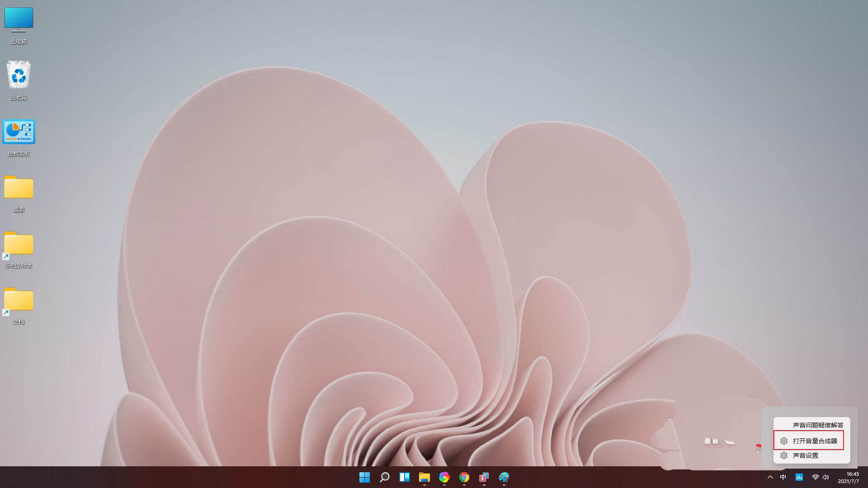
Task: Choose 打开音量合成器 menu entry
Action: [x=809, y=441]
